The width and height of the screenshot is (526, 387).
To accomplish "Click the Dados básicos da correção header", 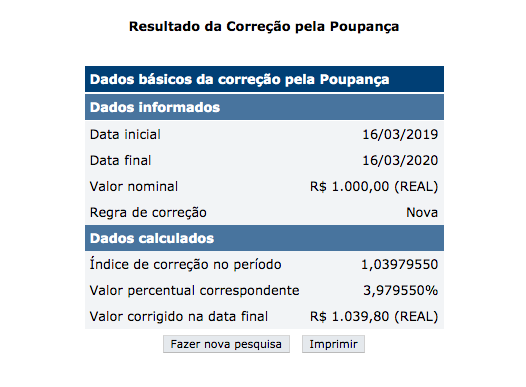I will point(264,79).
